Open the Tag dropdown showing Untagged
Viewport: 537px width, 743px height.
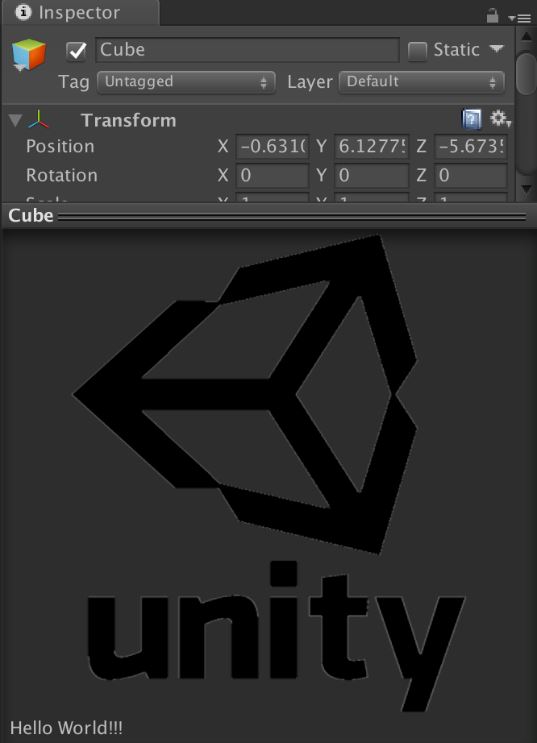[186, 82]
